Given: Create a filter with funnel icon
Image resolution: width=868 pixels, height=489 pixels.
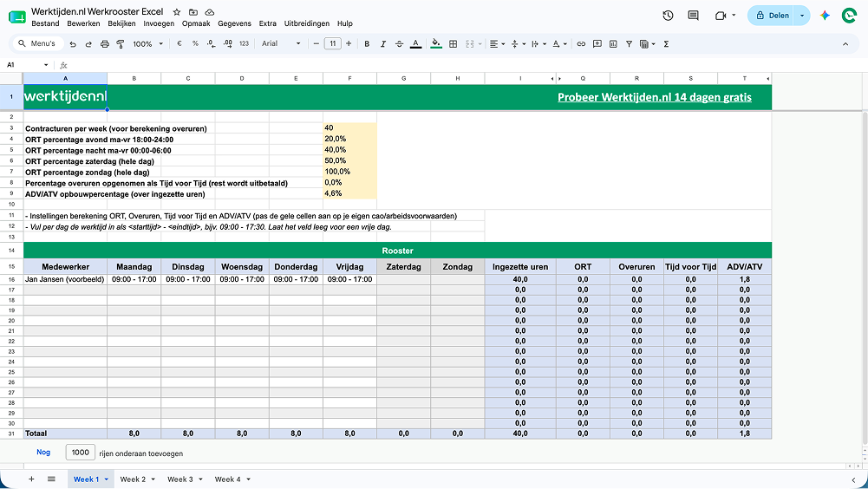Looking at the screenshot, I should (629, 43).
